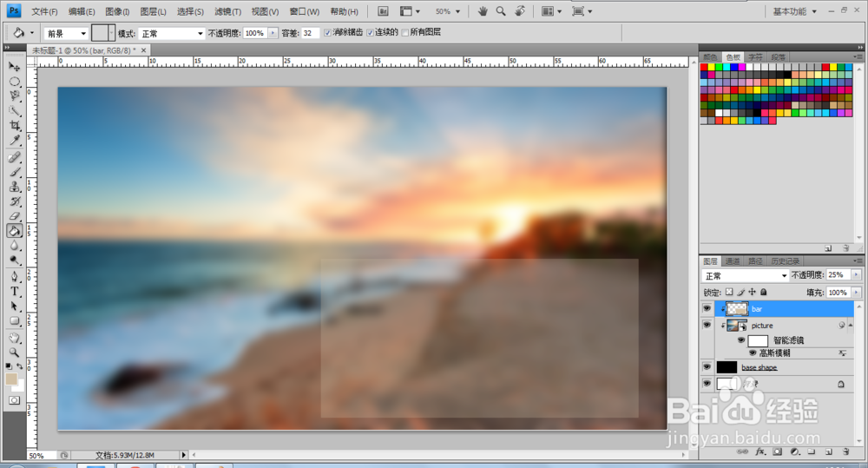
Task: Click the delete layer trash icon
Action: tap(845, 452)
